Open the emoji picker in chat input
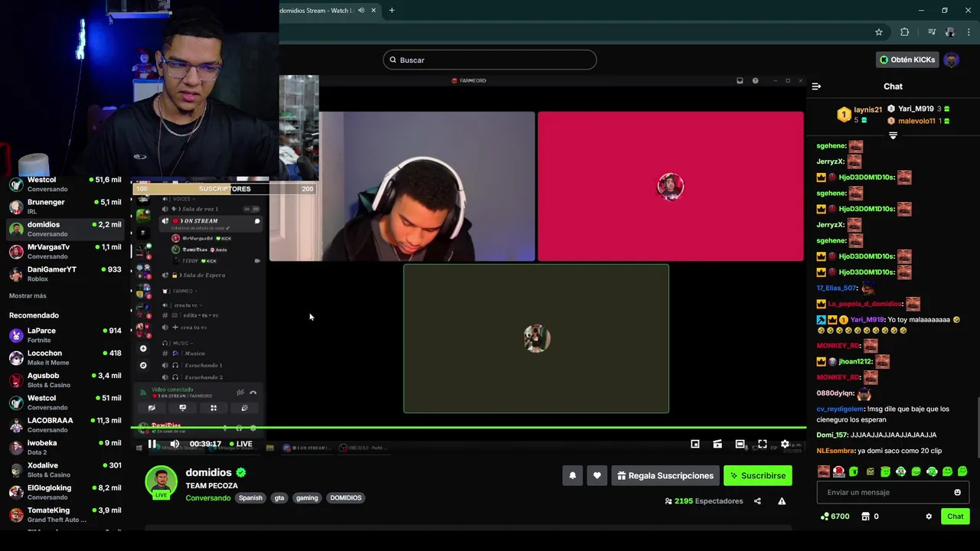Screen dimensions: 980x551 click(x=957, y=492)
